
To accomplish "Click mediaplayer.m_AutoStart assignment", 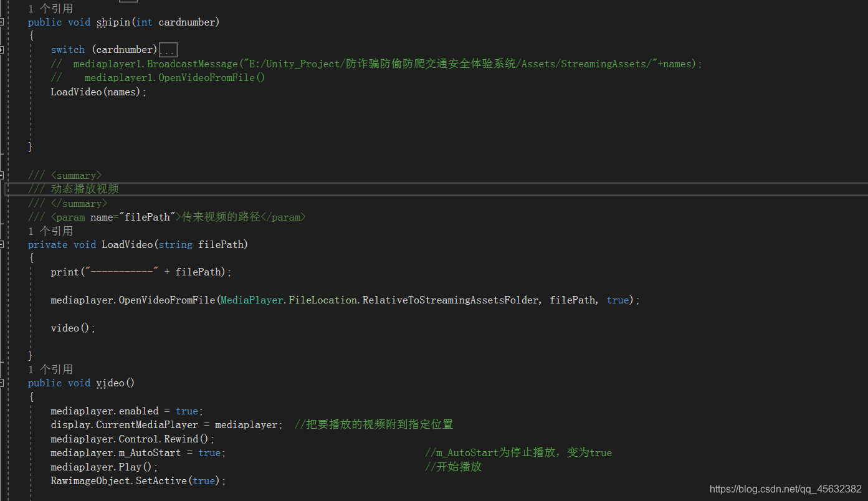I will (138, 452).
